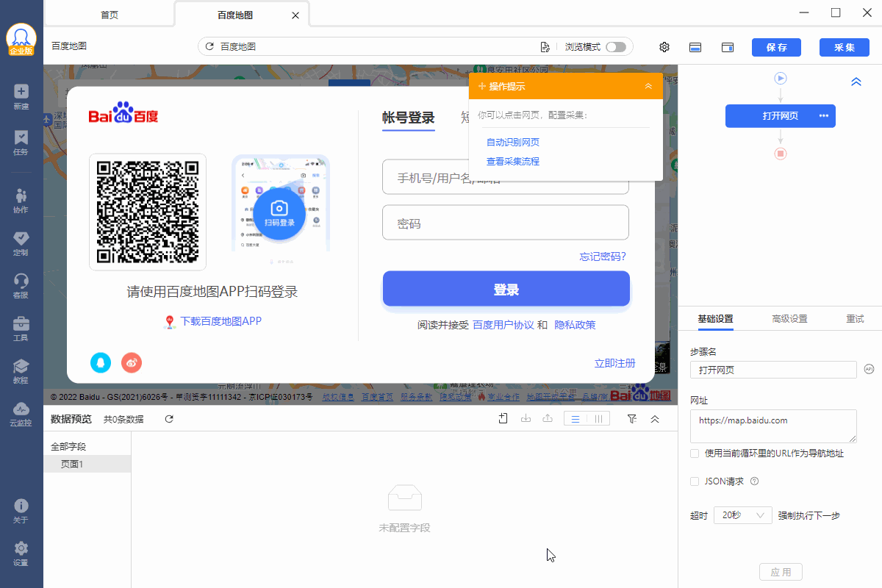882x588 pixels.
Task: Click the 扫码登录 camera icon
Action: pos(279,214)
